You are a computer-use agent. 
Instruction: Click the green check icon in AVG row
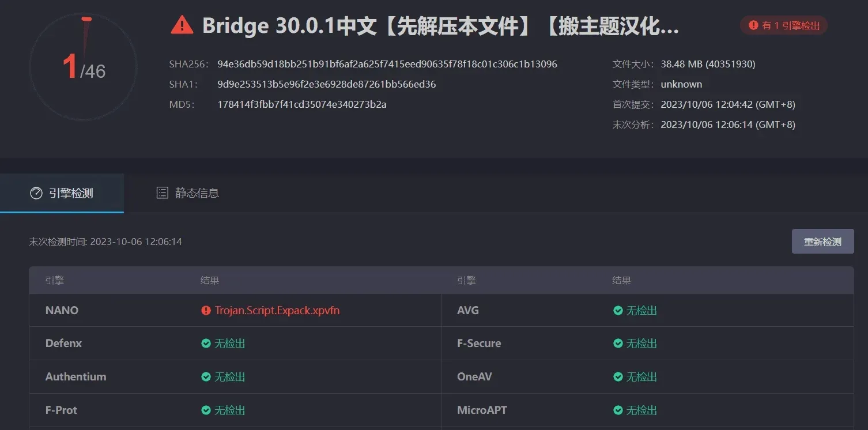(x=618, y=311)
